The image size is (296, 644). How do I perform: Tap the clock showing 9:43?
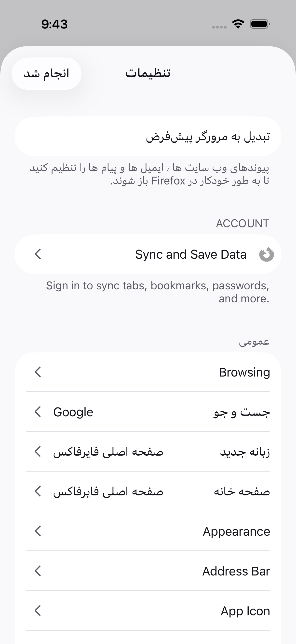54,24
